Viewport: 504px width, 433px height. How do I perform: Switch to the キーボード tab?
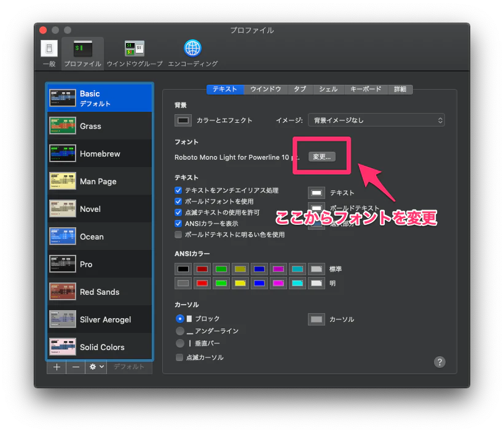pos(366,89)
